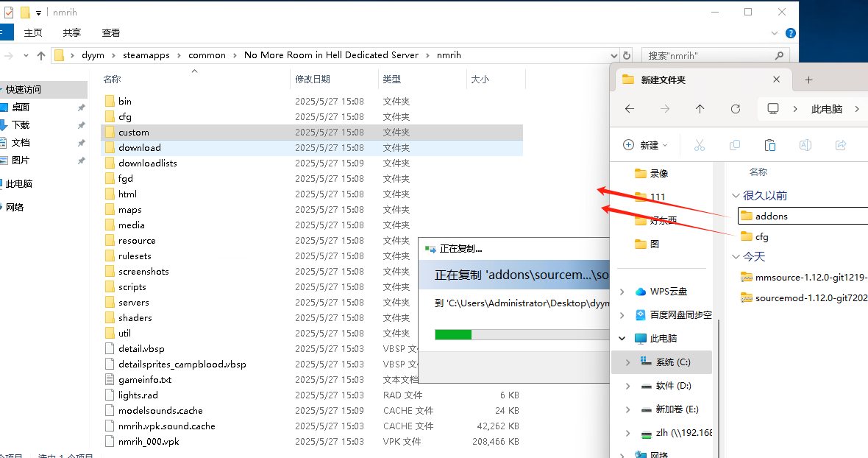Click the nmrih_000.vpk file icon
Screen dimensions: 868x458
pos(110,441)
